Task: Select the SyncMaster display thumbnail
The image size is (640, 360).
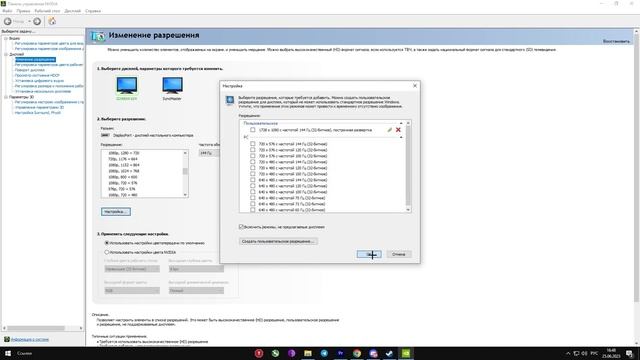Action: tap(172, 86)
